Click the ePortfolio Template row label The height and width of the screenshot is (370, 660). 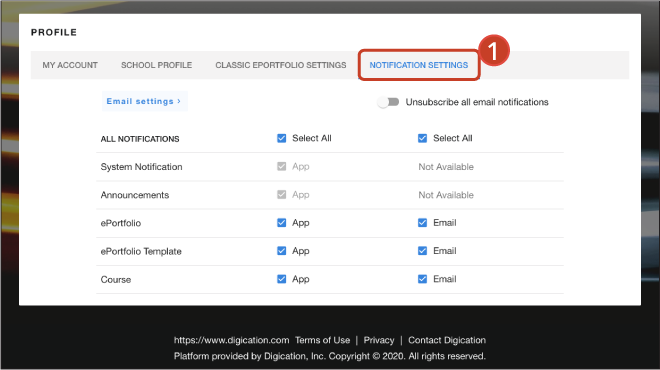coord(141,251)
